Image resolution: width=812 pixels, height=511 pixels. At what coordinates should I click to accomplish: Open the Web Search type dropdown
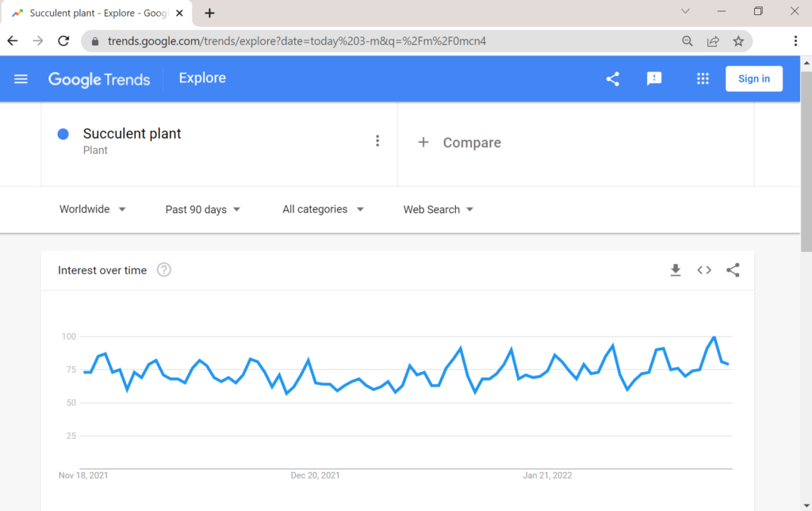[438, 209]
